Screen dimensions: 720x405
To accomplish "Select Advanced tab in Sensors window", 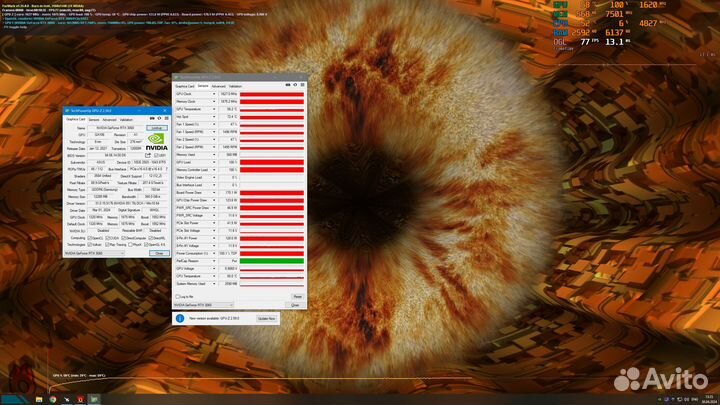I will [x=219, y=86].
